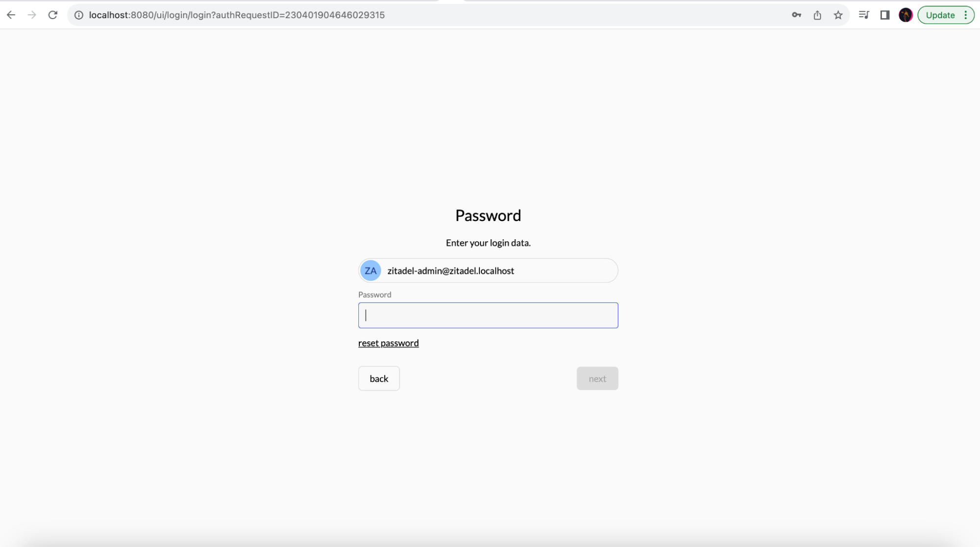Click the address bar lock/info icon

coord(80,15)
